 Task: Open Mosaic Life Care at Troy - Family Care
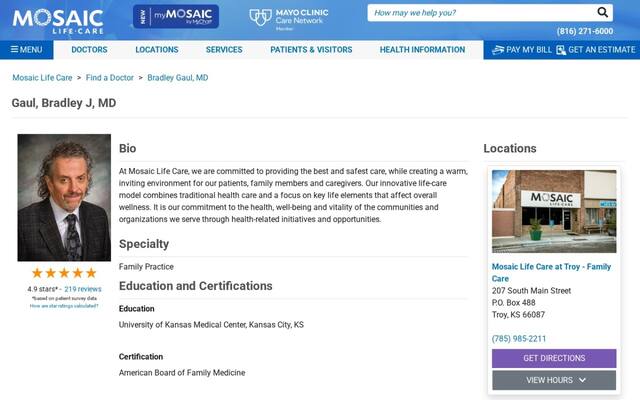[551, 273]
